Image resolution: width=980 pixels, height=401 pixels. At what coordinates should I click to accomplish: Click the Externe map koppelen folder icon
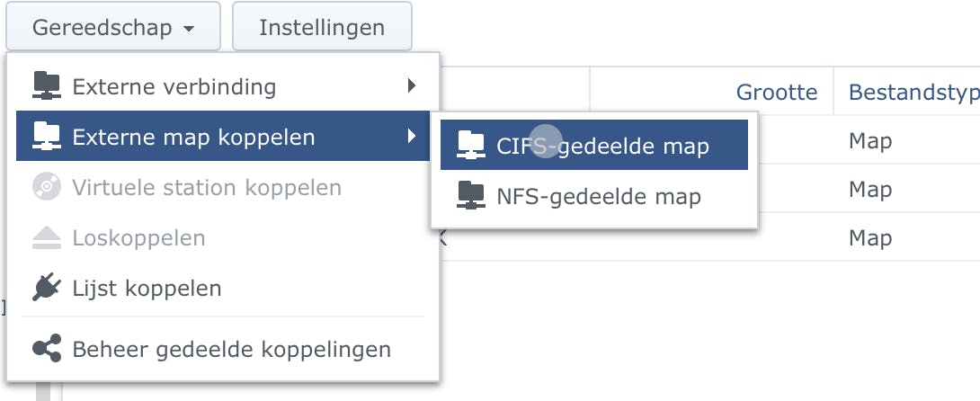click(47, 137)
